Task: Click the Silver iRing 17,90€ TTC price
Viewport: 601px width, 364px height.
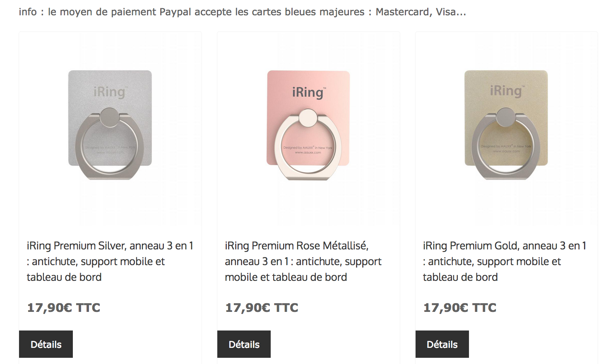Action: 64,308
